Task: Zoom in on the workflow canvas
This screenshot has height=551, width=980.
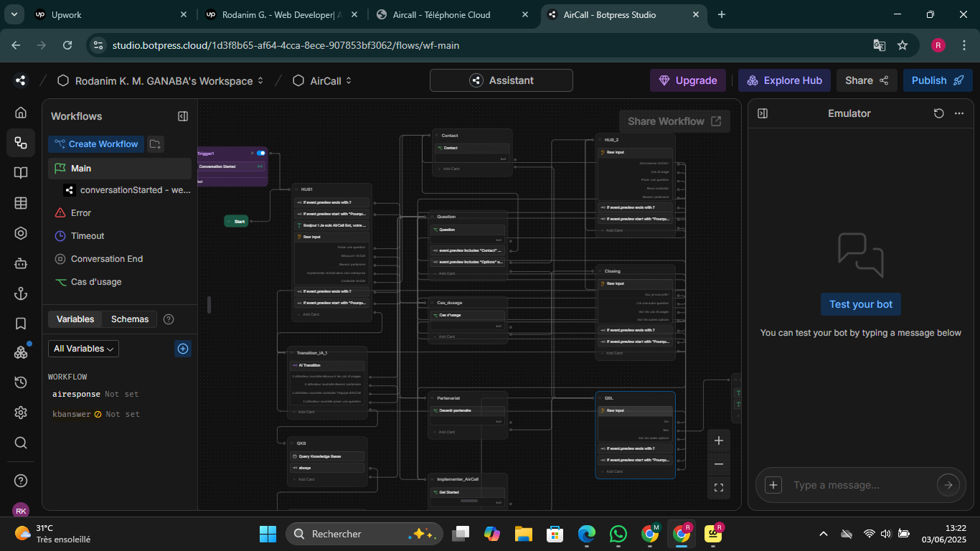Action: point(719,441)
